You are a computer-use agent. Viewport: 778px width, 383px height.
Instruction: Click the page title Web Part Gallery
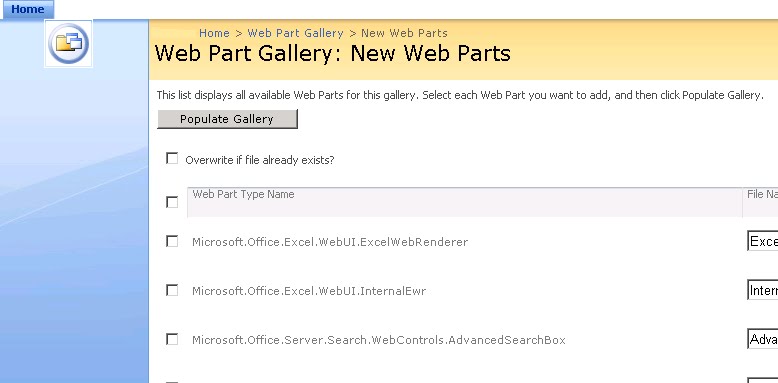pos(332,53)
